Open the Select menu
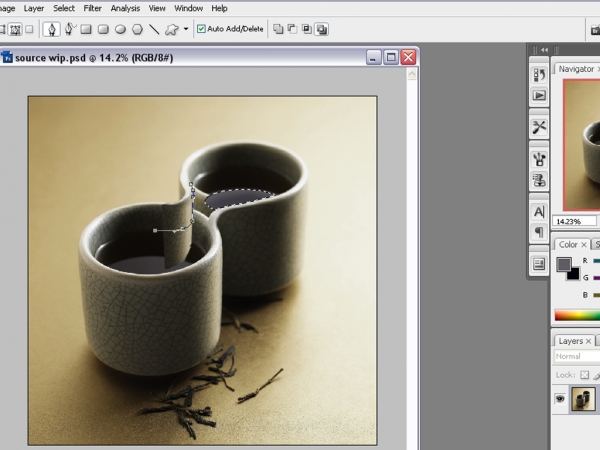Image resolution: width=600 pixels, height=450 pixels. 64,8
